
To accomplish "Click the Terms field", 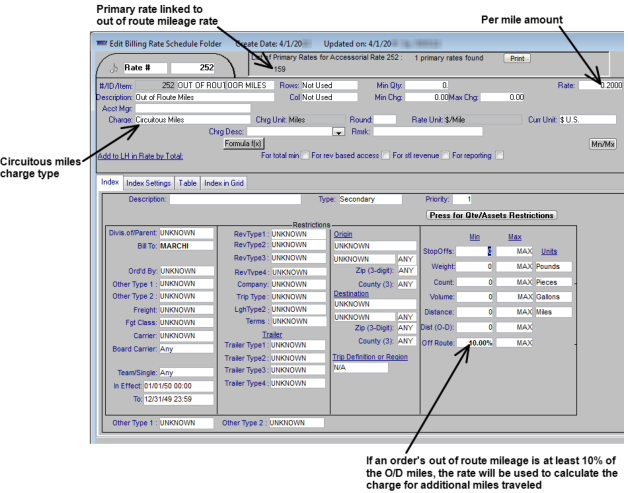I will 299,321.
